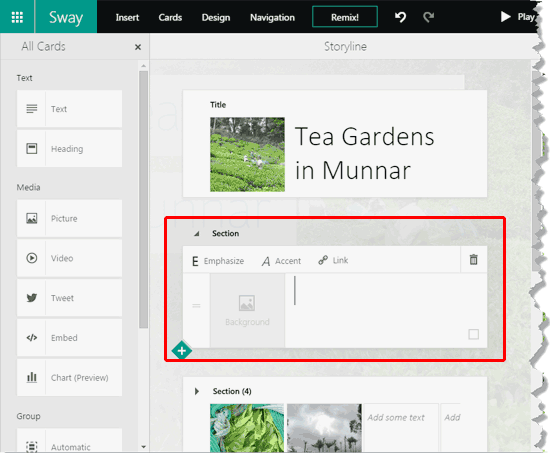
Task: Add a Video card
Action: pyautogui.click(x=69, y=258)
